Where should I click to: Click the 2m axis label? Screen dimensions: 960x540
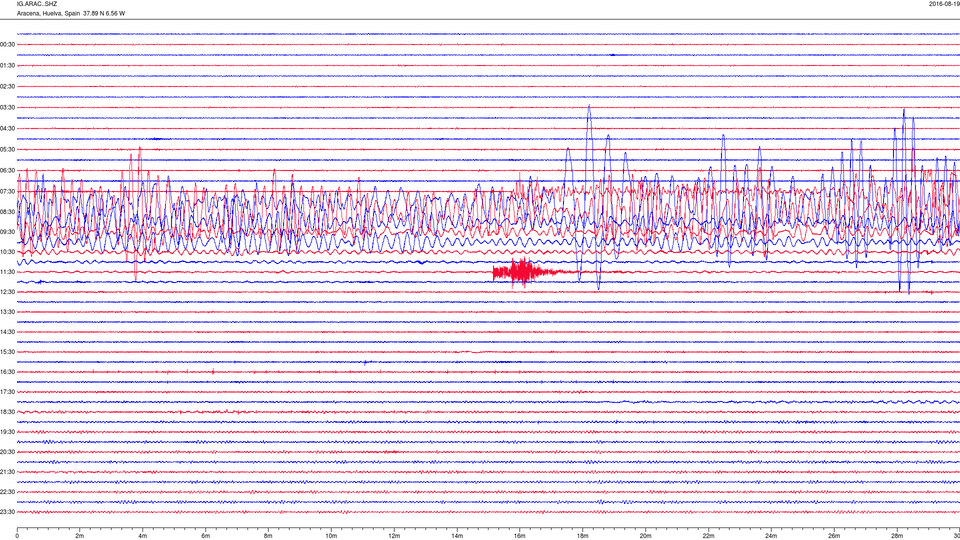coord(80,536)
